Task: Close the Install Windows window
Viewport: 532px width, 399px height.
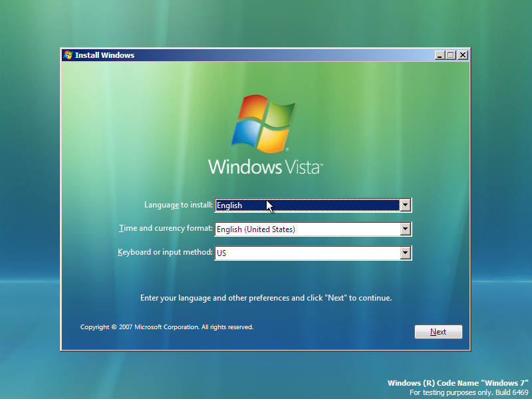Action: pyautogui.click(x=463, y=55)
